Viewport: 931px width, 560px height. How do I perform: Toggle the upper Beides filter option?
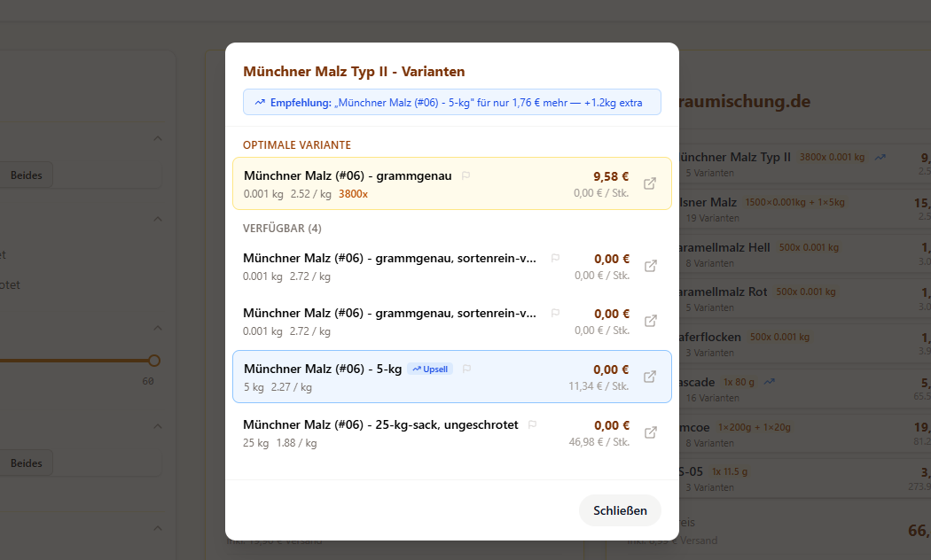pos(27,175)
